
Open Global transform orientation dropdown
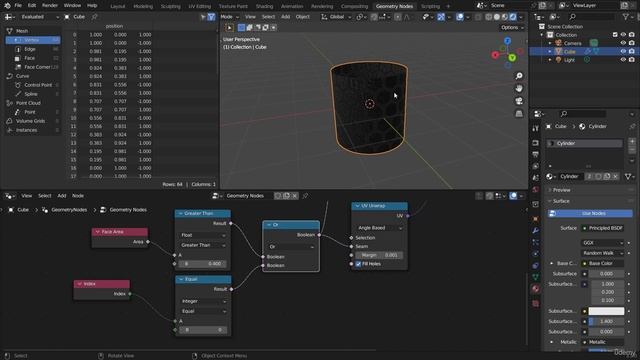(x=336, y=17)
